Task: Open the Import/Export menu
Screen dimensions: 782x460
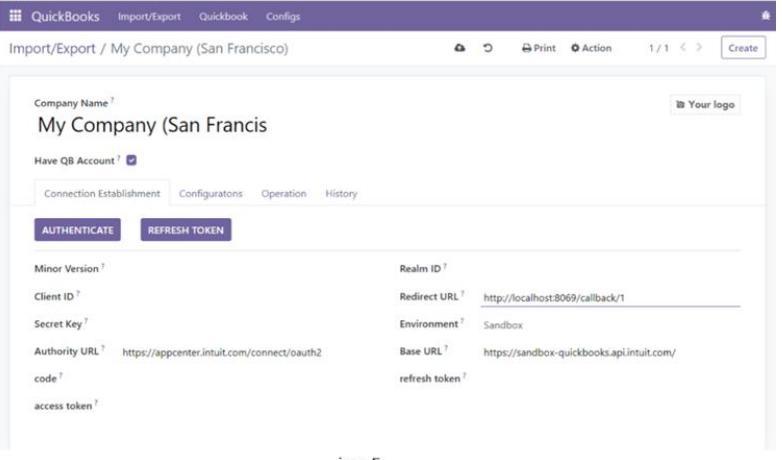Action: coord(149,16)
